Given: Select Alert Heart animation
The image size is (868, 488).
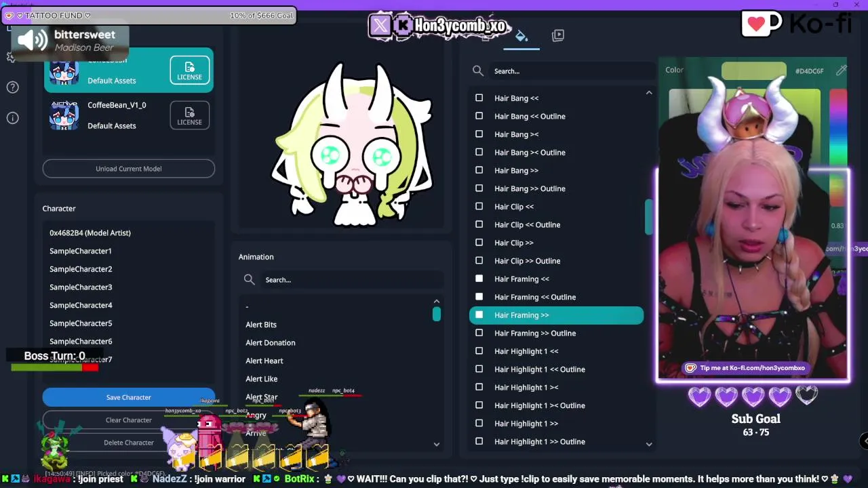Looking at the screenshot, I should pyautogui.click(x=264, y=361).
